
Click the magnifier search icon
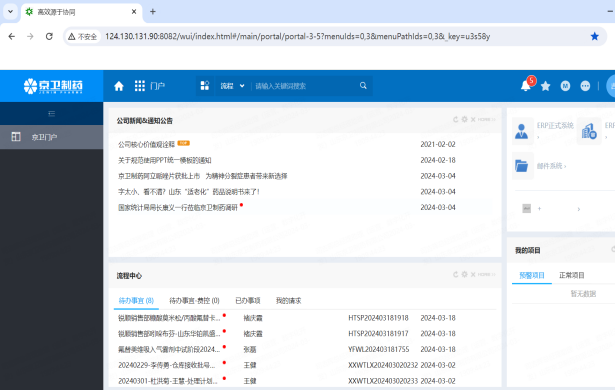[x=363, y=86]
